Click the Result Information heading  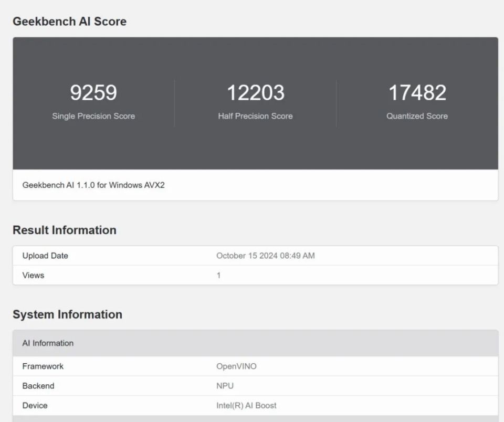[x=64, y=230]
